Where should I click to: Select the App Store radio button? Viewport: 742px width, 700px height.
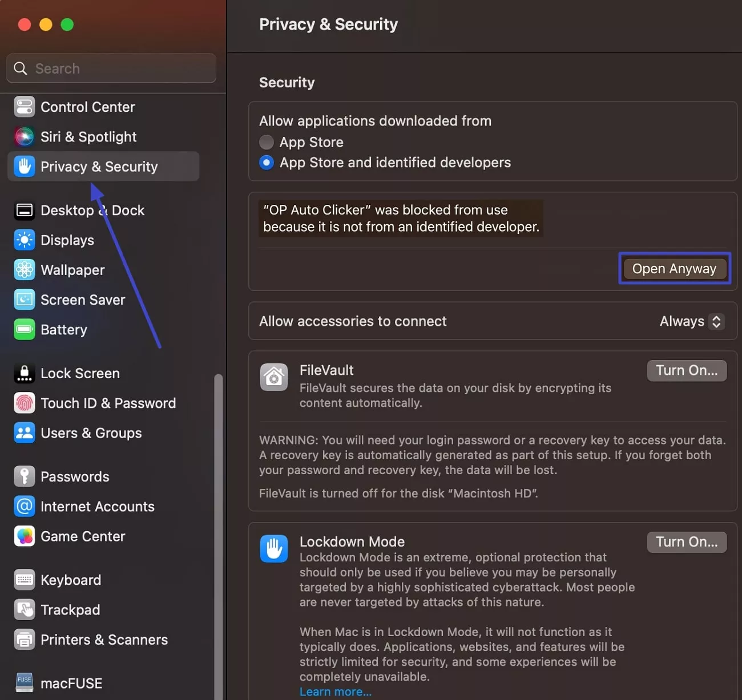point(267,142)
